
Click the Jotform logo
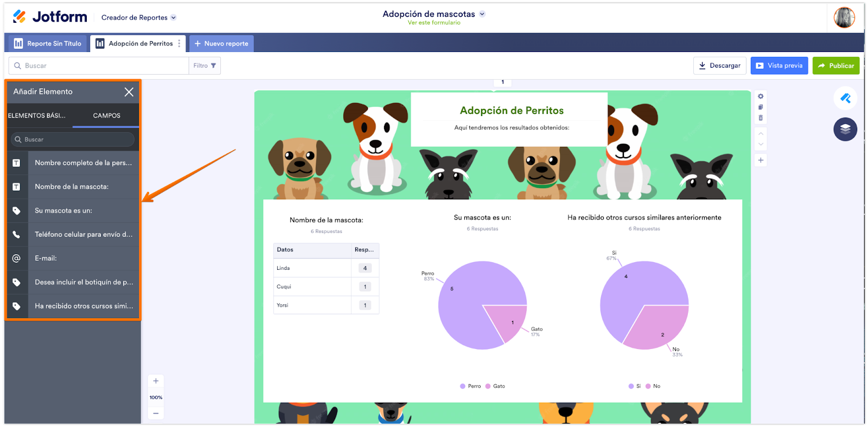(50, 17)
